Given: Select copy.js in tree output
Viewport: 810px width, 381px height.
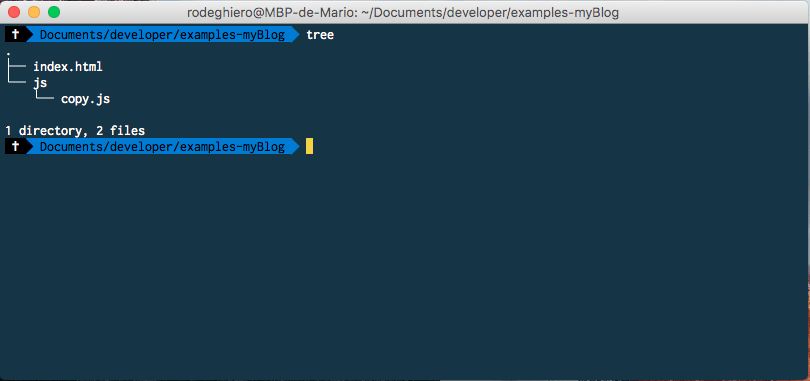Looking at the screenshot, I should tap(85, 99).
